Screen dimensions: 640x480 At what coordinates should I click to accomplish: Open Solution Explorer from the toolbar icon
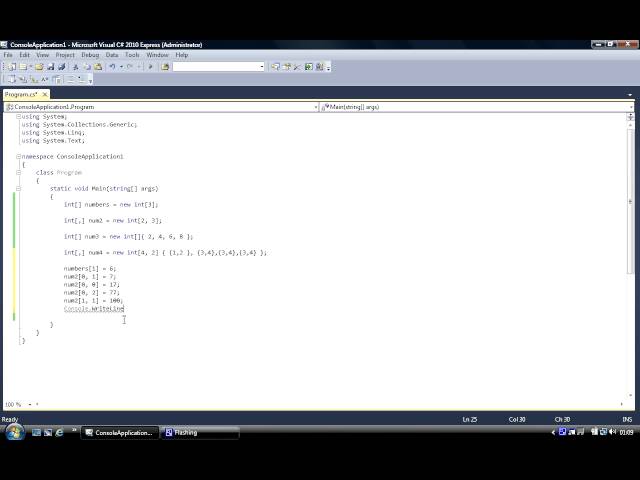click(x=276, y=67)
